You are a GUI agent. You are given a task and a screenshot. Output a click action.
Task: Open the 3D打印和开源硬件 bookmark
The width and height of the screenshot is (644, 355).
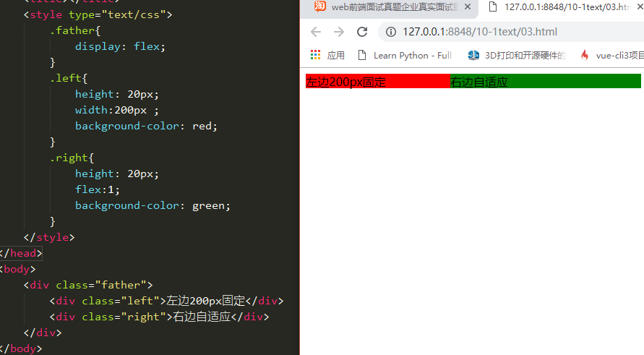click(517, 55)
